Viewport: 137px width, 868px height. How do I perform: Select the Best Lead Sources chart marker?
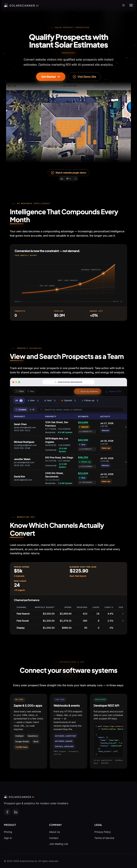[x=80, y=284]
